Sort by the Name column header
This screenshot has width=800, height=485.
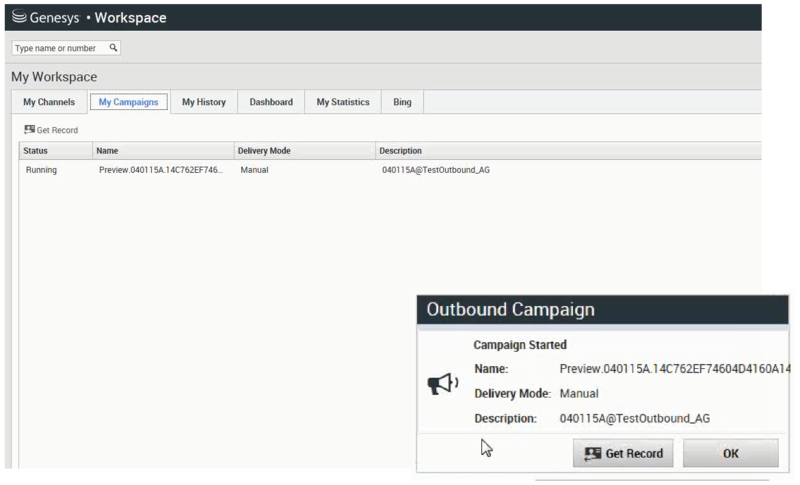click(163, 151)
